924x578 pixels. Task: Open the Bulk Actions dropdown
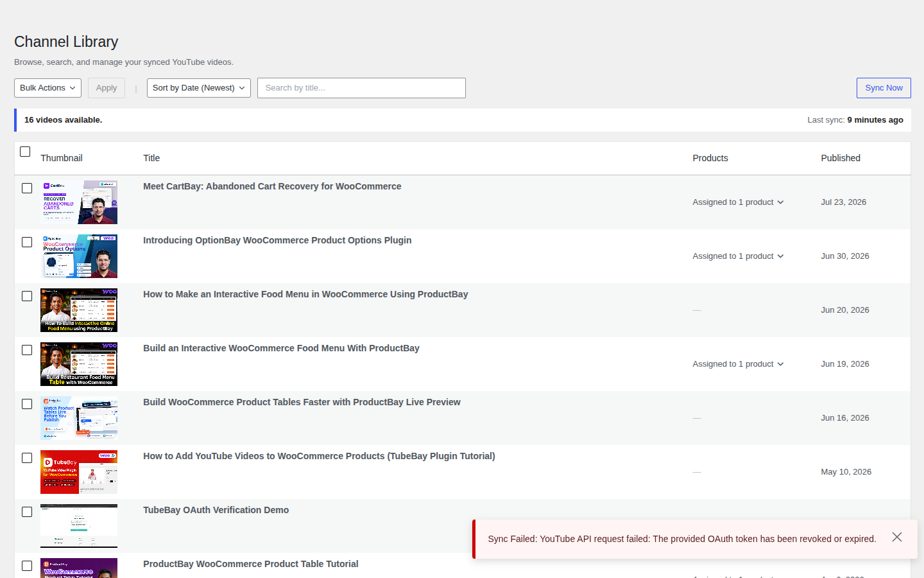tap(47, 88)
